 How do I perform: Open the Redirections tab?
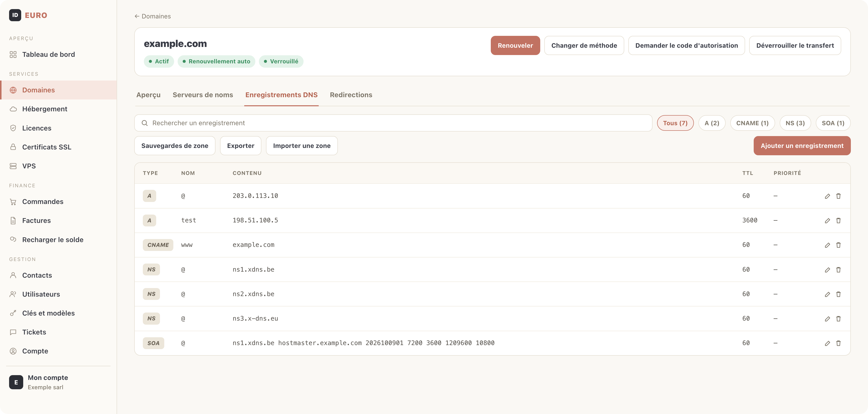[351, 95]
